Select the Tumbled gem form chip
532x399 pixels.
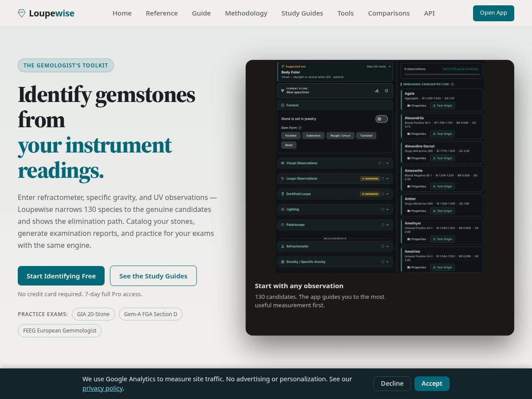(366, 136)
